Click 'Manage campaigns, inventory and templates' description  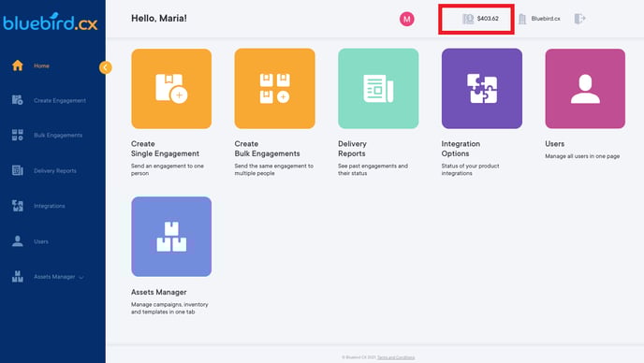pyautogui.click(x=169, y=308)
